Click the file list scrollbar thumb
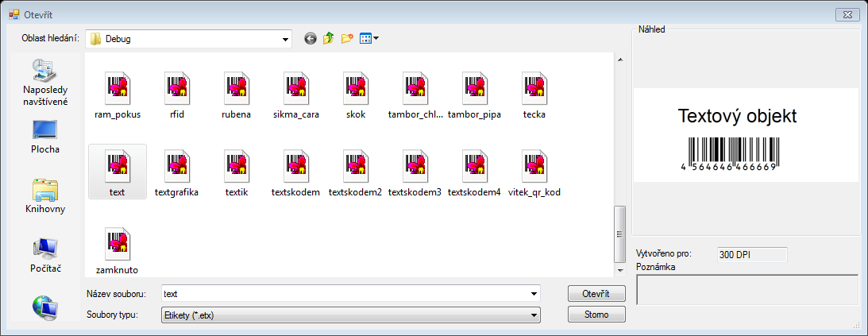The height and width of the screenshot is (336, 868). [x=620, y=234]
